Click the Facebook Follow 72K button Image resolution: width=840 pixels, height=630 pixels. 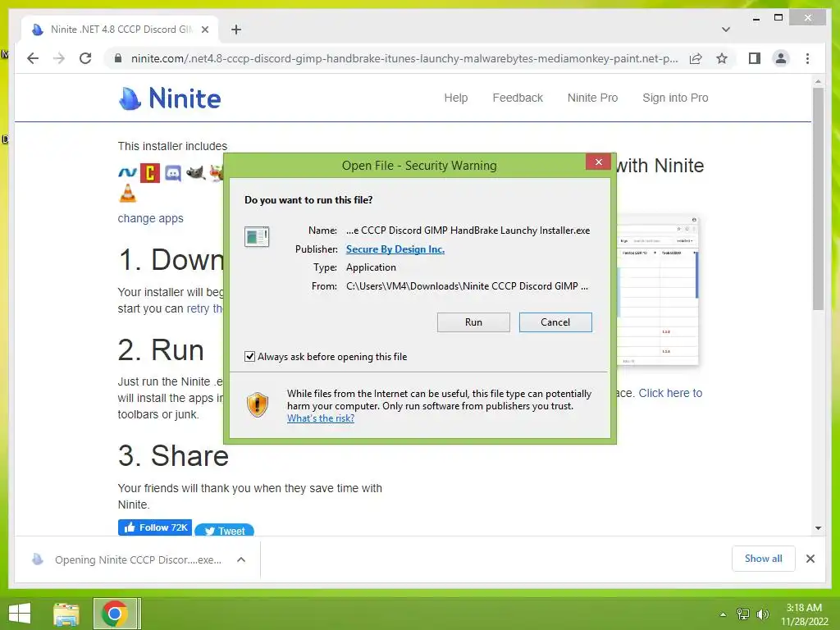(x=155, y=527)
